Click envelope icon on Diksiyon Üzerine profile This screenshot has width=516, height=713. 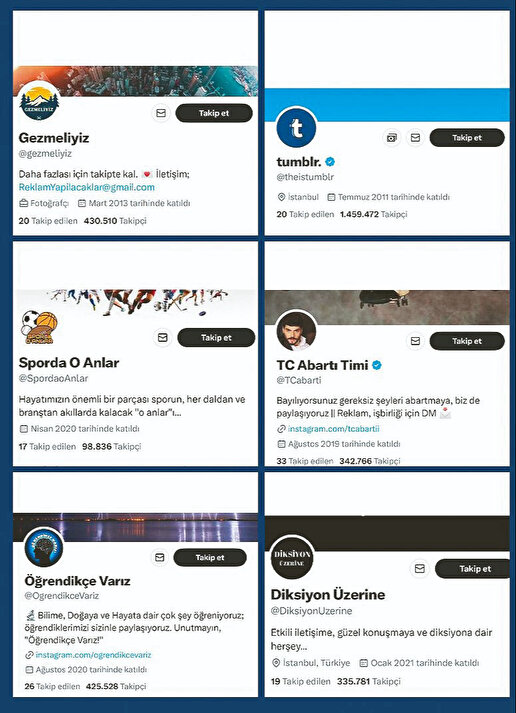tap(420, 568)
